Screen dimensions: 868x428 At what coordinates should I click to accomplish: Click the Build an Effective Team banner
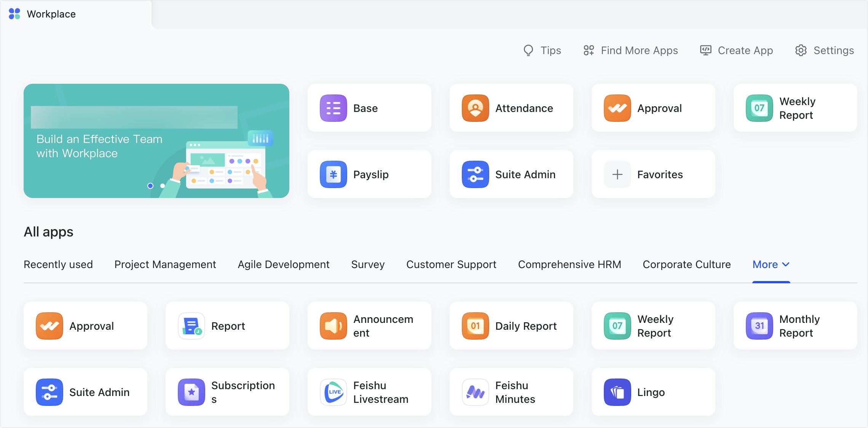tap(99, 146)
